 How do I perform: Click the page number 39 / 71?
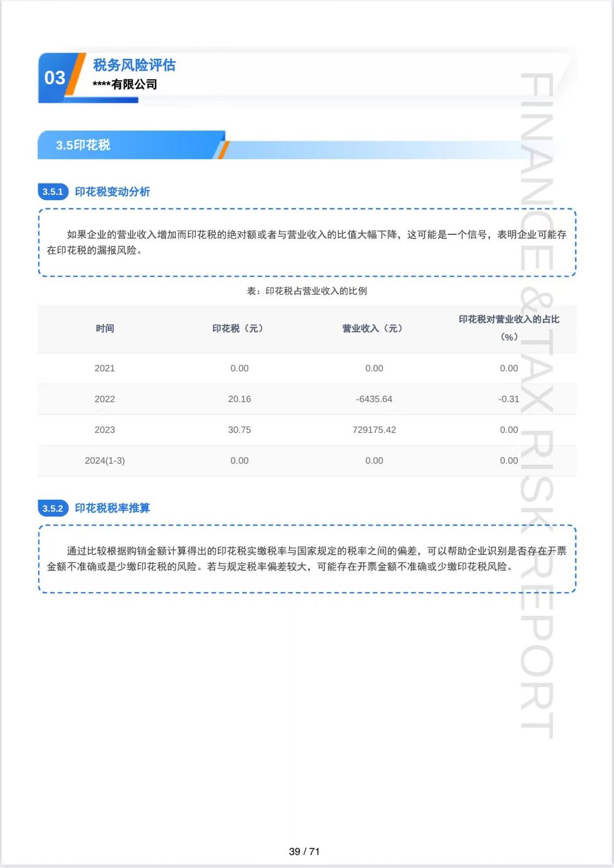coord(304,851)
